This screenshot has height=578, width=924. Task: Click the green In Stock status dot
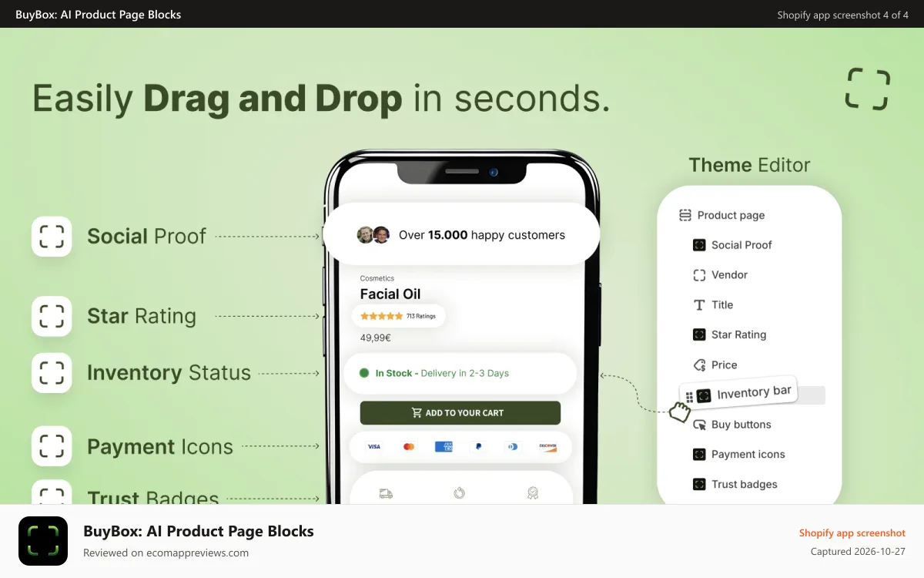tap(364, 373)
